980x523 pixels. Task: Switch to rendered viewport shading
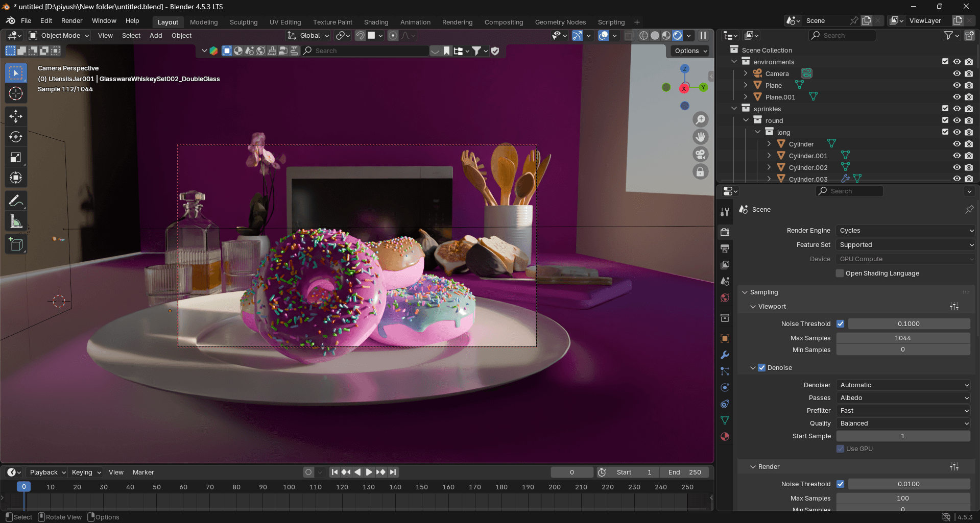coord(678,35)
